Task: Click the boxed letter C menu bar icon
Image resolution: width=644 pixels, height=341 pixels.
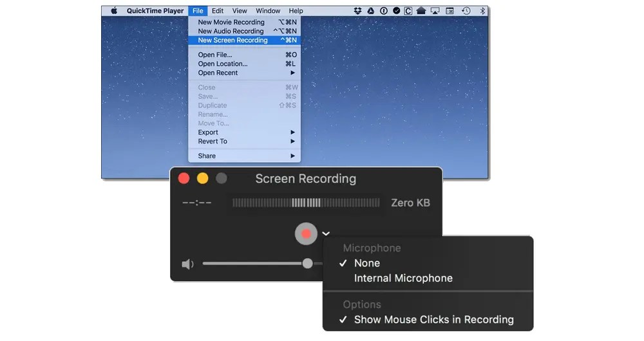Action: click(x=408, y=11)
